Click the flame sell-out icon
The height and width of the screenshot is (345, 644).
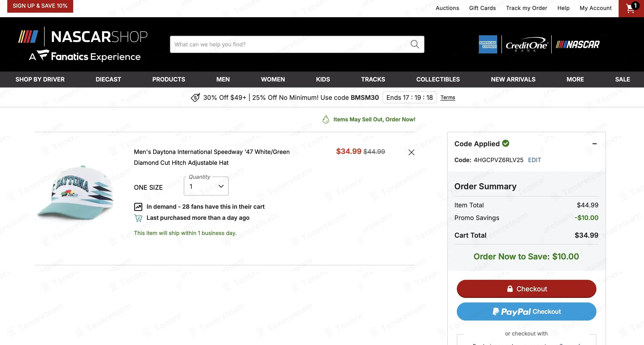(325, 119)
